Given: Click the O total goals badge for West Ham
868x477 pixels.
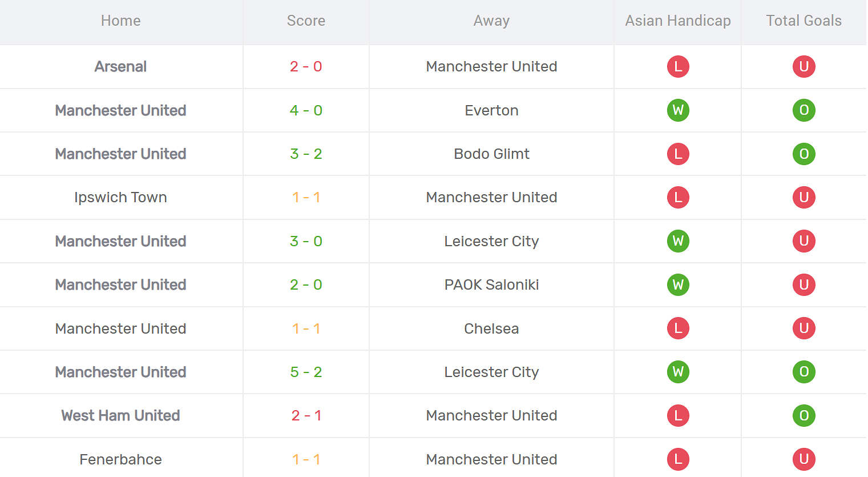Looking at the screenshot, I should (x=804, y=415).
